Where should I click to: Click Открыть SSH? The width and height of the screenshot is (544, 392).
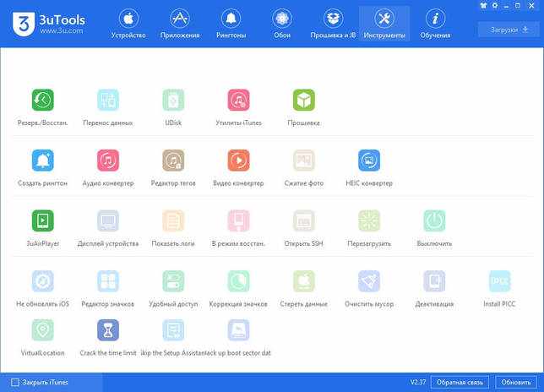tap(303, 221)
